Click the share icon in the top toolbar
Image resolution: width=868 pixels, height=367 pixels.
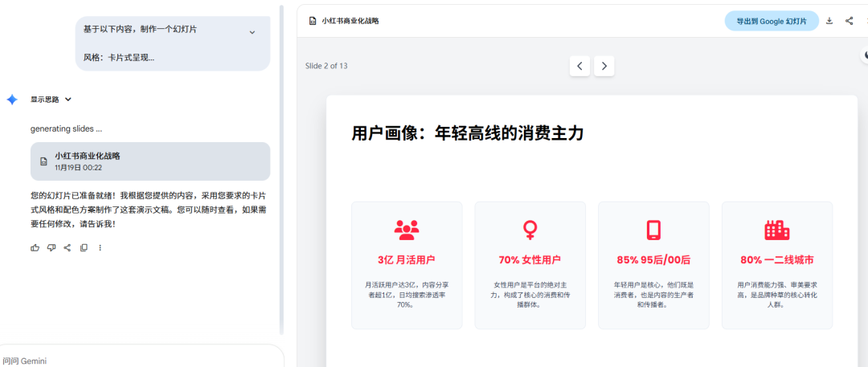pyautogui.click(x=850, y=21)
